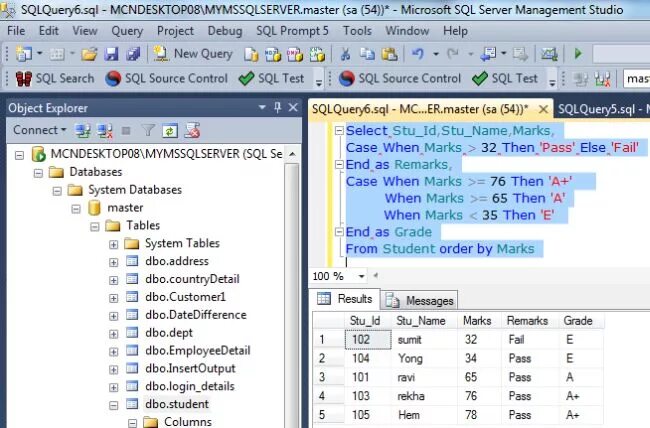Switch to SQLQuery5.sql tab
Viewport: 650px width, 428px height.
point(603,109)
